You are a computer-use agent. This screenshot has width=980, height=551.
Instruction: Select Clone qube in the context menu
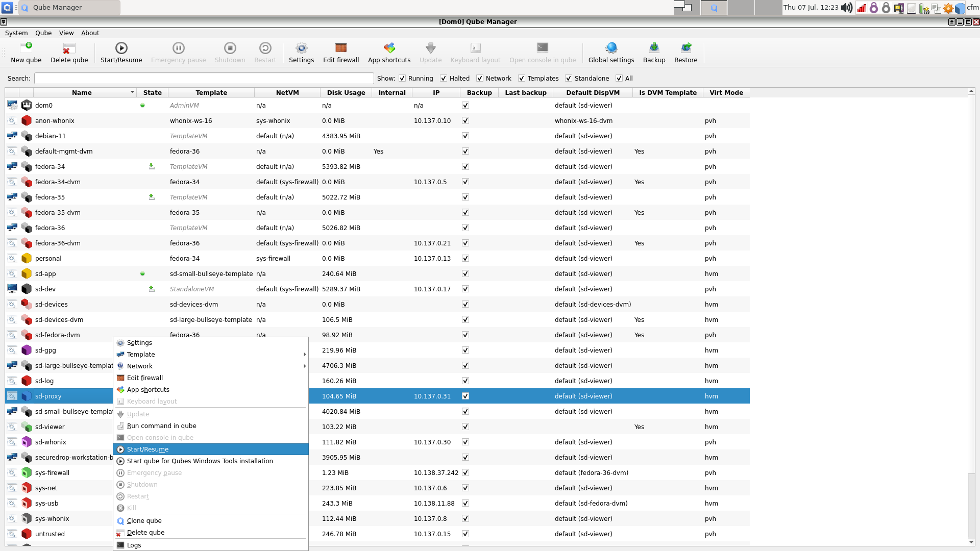point(144,521)
